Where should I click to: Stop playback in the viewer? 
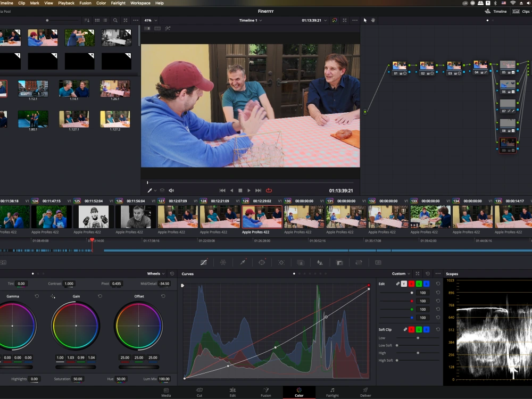[x=240, y=190]
